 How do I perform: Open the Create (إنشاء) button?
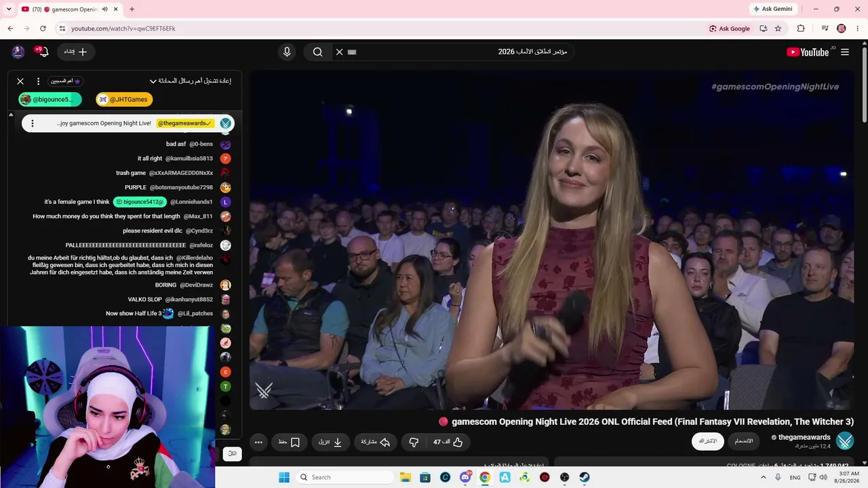pos(75,52)
